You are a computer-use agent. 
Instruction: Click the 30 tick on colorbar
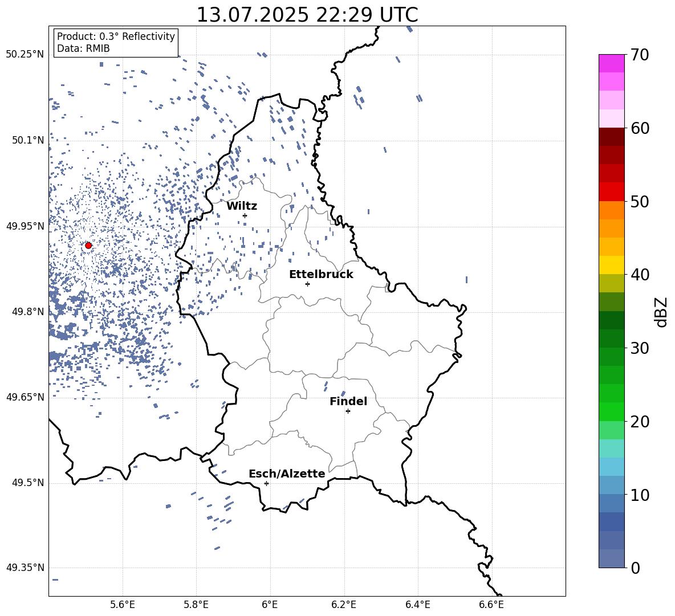tap(640, 348)
